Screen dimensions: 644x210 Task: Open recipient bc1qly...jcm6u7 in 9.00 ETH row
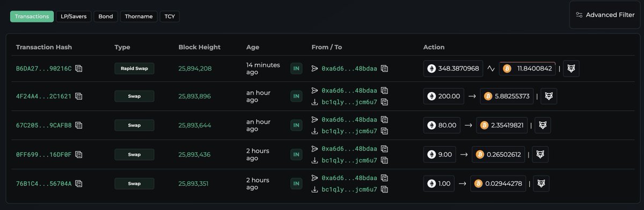click(349, 160)
